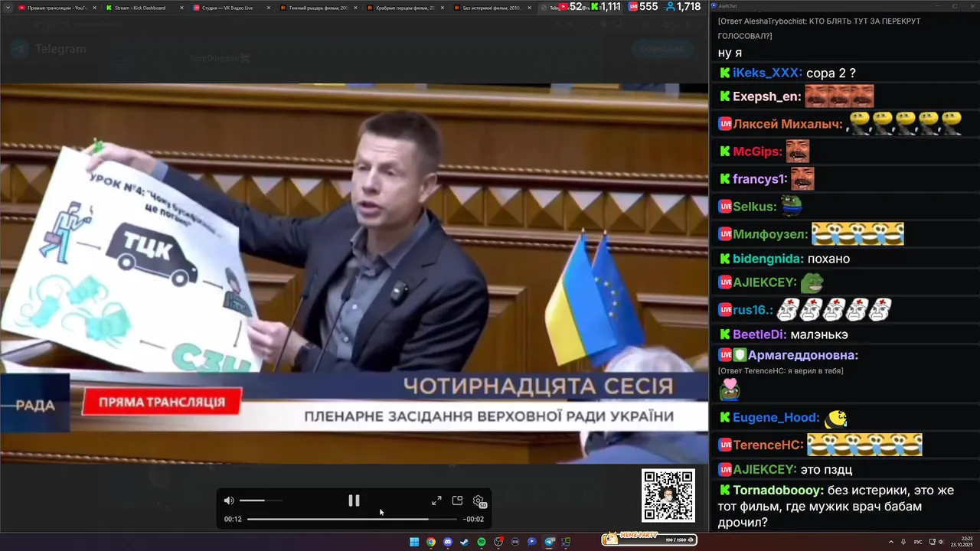Click username Армагеддоновна in chat
The height and width of the screenshot is (551, 980).
pos(802,355)
